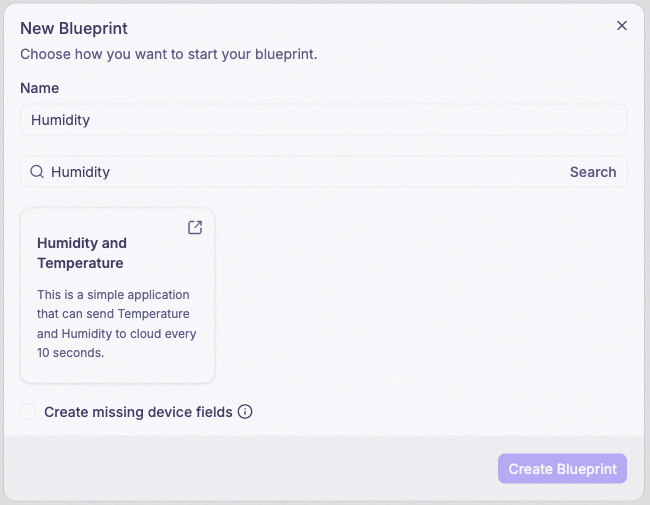Click the gray footer bar beside Create Blueprint

point(249,469)
